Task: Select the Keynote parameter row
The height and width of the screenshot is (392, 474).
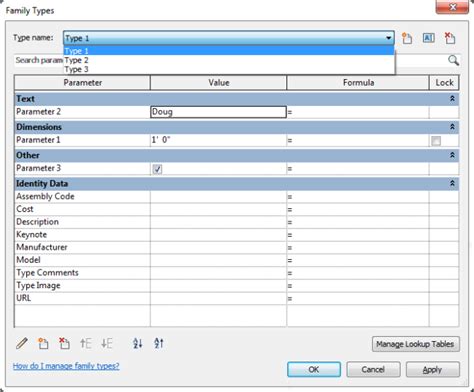Action: coord(237,235)
